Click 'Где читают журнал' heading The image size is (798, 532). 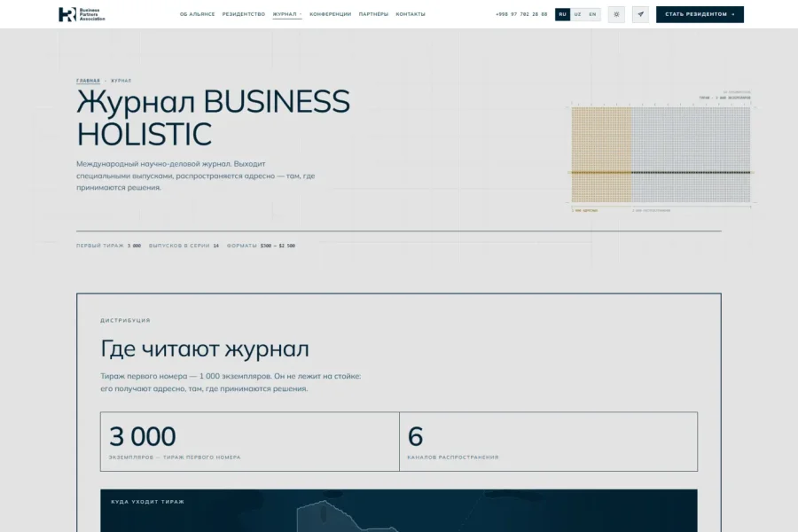point(205,349)
